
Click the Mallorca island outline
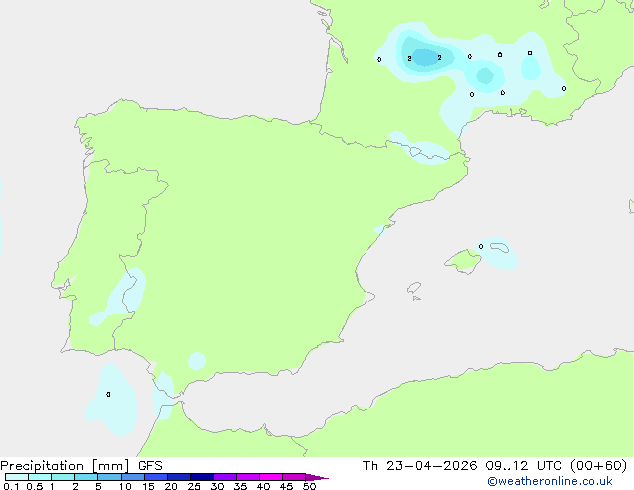[x=463, y=261]
